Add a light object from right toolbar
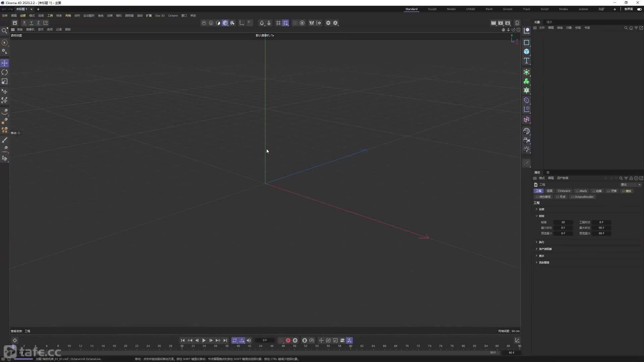This screenshot has height=362, width=644. (x=526, y=149)
